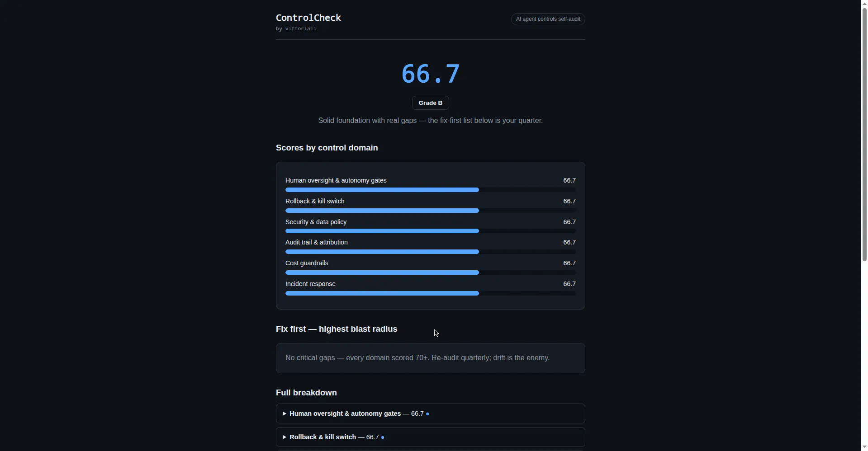Click blue status dot after Human oversight score
Viewport: 868px width, 451px height.
pos(427,414)
